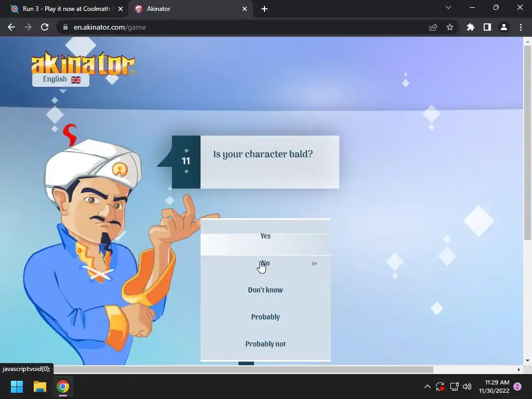Viewport: 532px width, 399px height.
Task: Open the Chrome profile icon
Action: (504, 27)
